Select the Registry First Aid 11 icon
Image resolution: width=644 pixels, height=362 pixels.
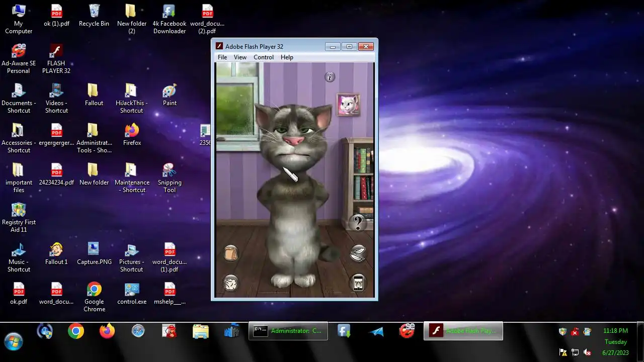click(x=19, y=218)
